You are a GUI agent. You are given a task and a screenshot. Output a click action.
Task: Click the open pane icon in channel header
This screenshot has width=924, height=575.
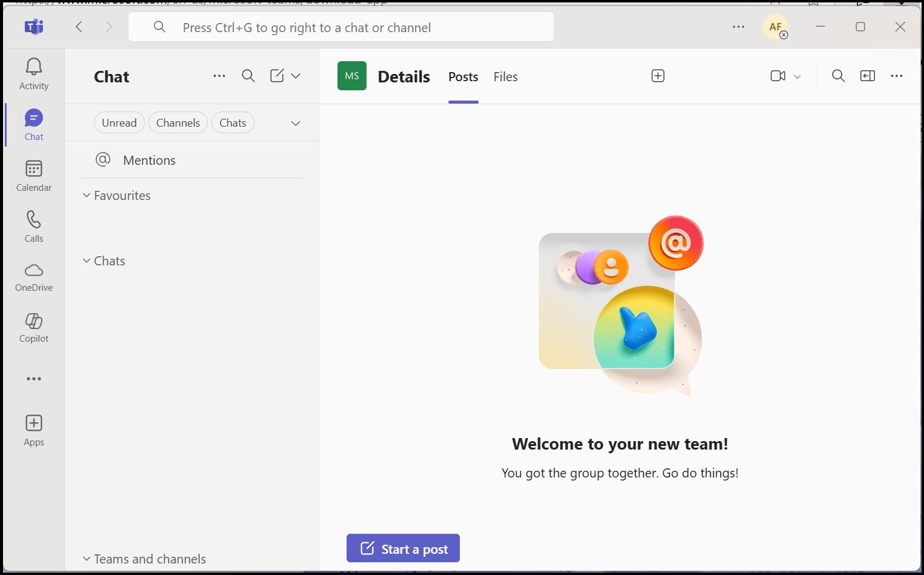(868, 76)
